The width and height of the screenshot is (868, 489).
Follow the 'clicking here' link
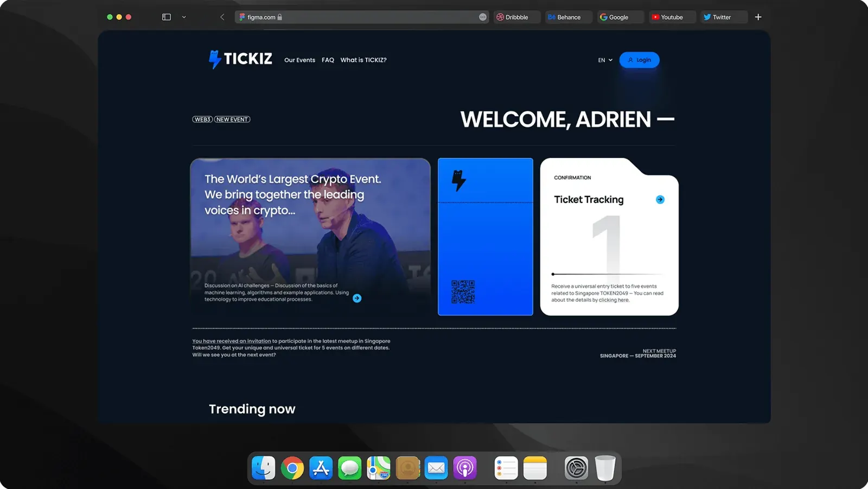(x=614, y=300)
